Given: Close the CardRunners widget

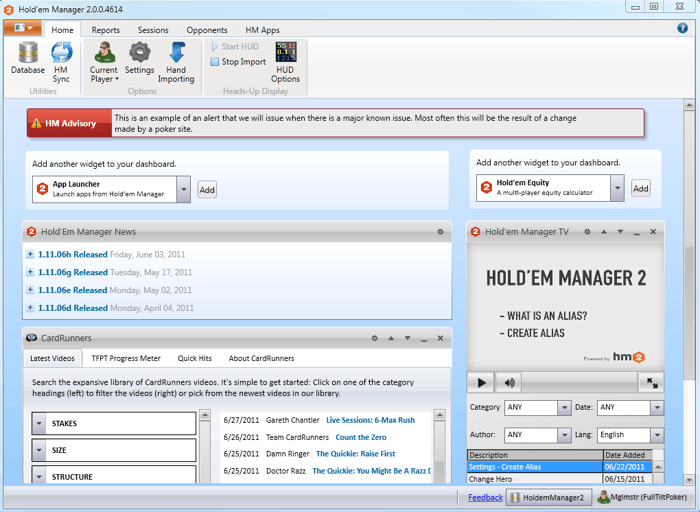Looking at the screenshot, I should [441, 338].
